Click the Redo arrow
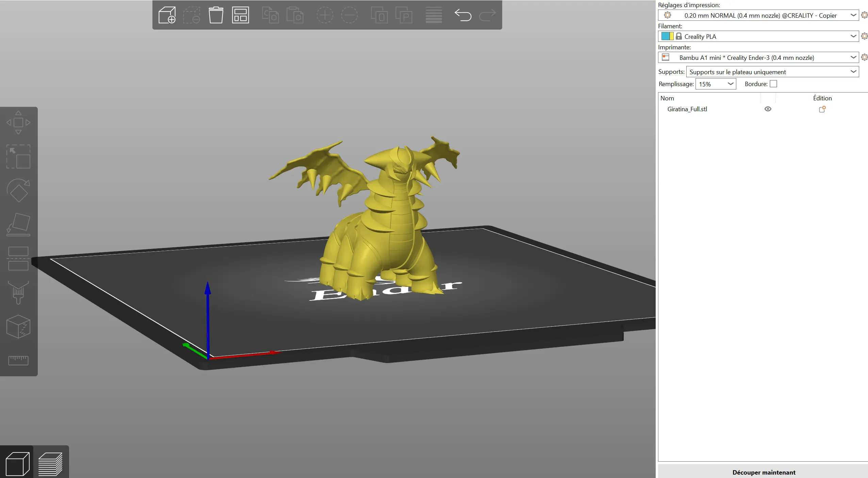 [488, 15]
